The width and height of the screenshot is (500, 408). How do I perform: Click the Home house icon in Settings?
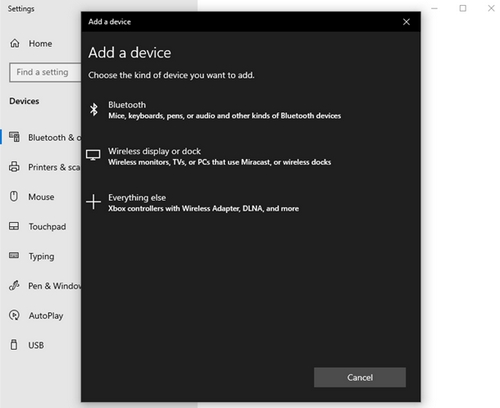pyautogui.click(x=15, y=43)
